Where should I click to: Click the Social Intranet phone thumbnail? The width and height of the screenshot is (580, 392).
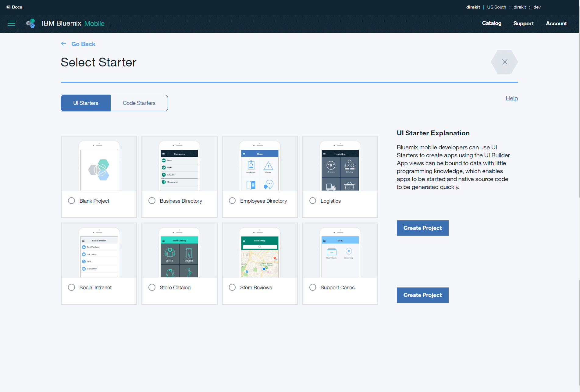pos(99,252)
